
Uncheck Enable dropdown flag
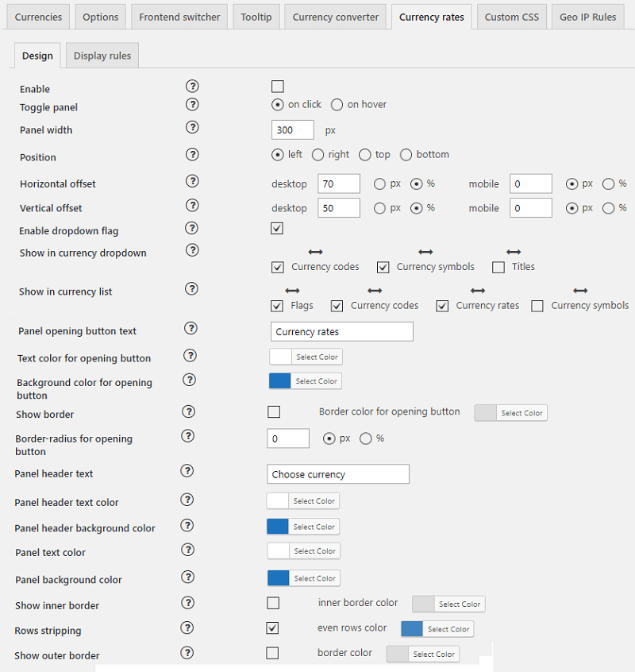click(277, 229)
